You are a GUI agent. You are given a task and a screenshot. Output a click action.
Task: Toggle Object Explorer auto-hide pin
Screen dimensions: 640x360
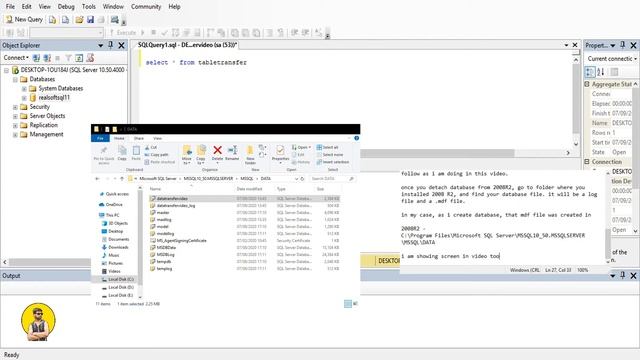(x=111, y=45)
